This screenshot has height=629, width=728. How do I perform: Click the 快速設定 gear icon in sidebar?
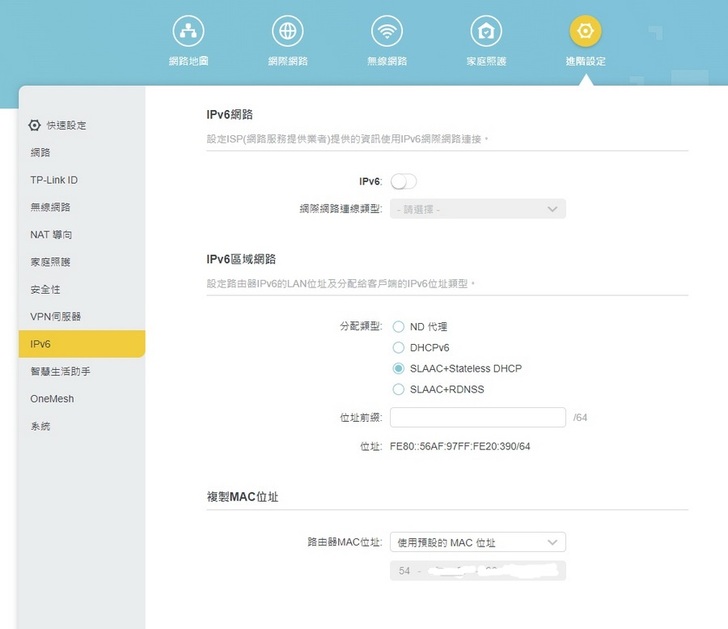point(34,125)
